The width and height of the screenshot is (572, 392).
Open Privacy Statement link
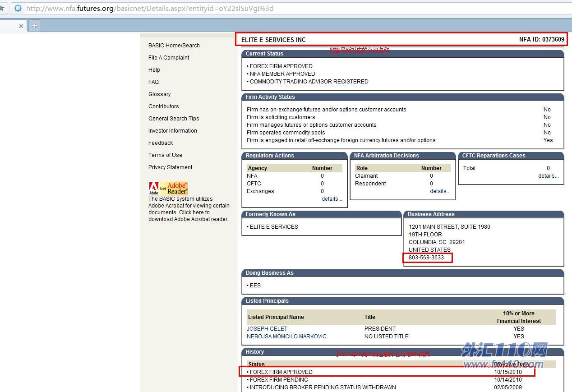pyautogui.click(x=171, y=167)
